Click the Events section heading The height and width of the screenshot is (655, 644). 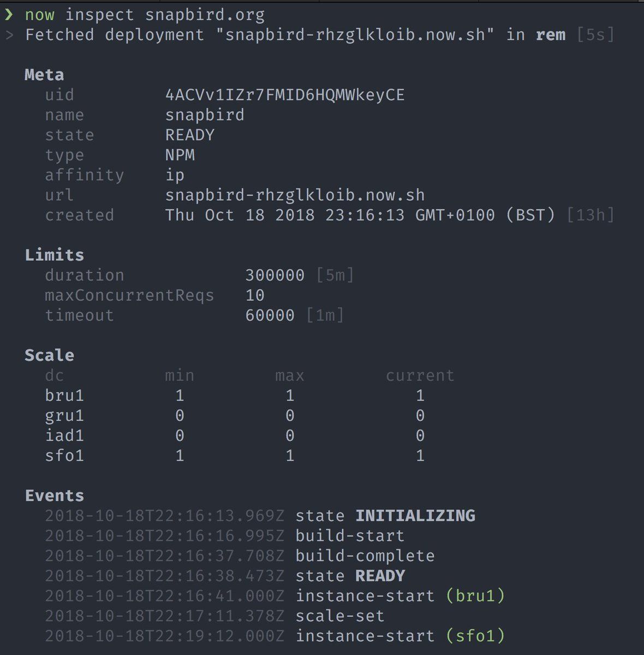pyautogui.click(x=55, y=496)
